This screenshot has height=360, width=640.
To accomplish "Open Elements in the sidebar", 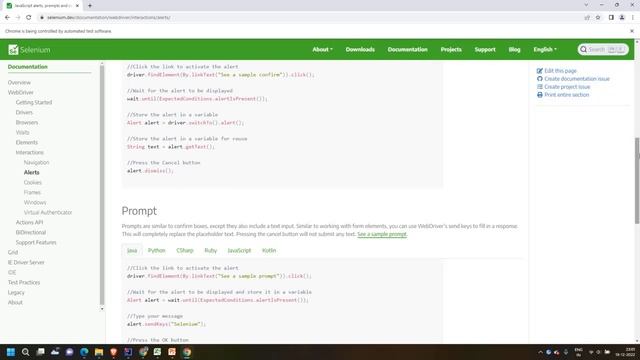I will pyautogui.click(x=27, y=142).
